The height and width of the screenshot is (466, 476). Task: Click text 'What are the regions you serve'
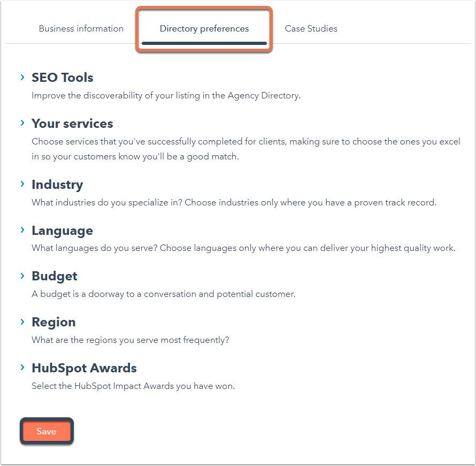pyautogui.click(x=95, y=340)
